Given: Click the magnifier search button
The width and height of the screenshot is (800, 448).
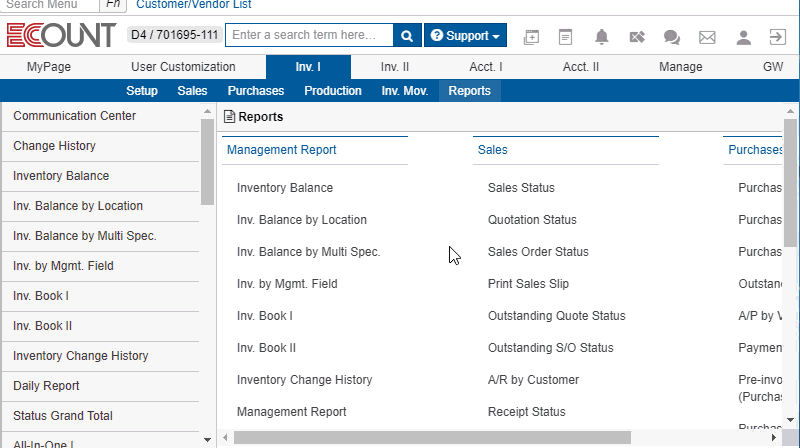Looking at the screenshot, I should pos(407,35).
